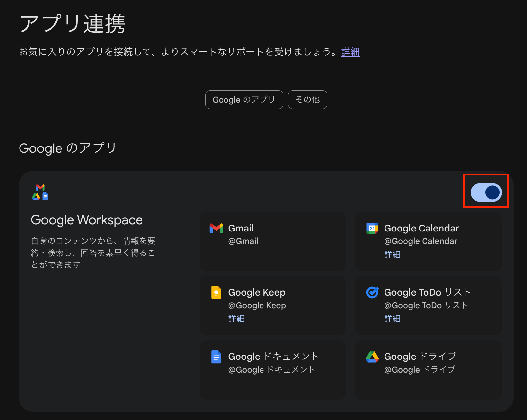Select the その他 filter chip
The height and width of the screenshot is (420, 527).
(x=307, y=100)
